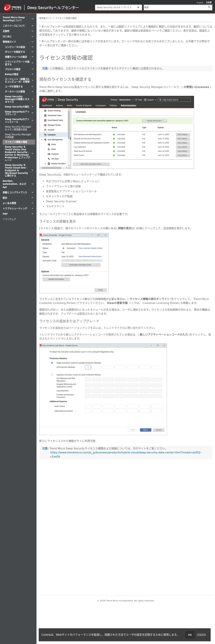Viewport: 215px width, 644px height.
Task: Open エージェント（保護されたコンピュータ）の管理 item
Action: pyautogui.click(x=17, y=80)
